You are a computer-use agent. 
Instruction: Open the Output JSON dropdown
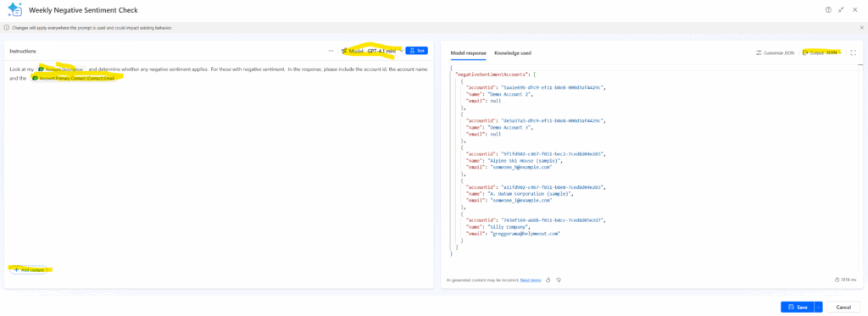tap(822, 53)
